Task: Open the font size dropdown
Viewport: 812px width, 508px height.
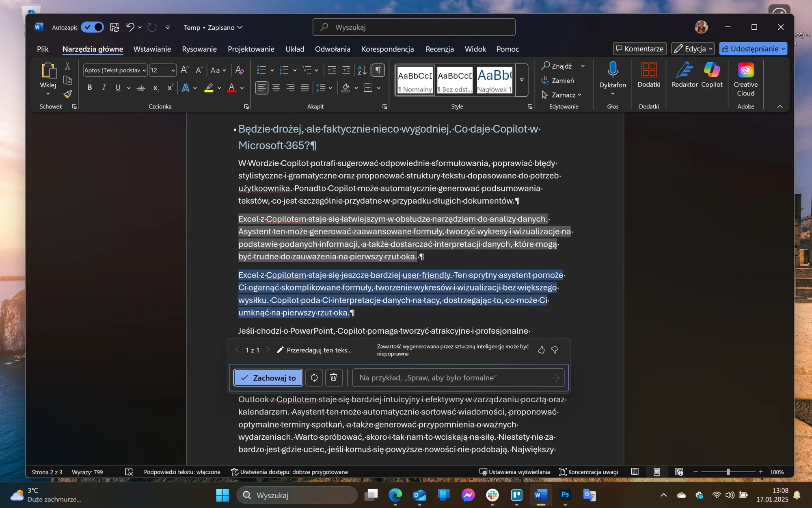Action: [173, 70]
